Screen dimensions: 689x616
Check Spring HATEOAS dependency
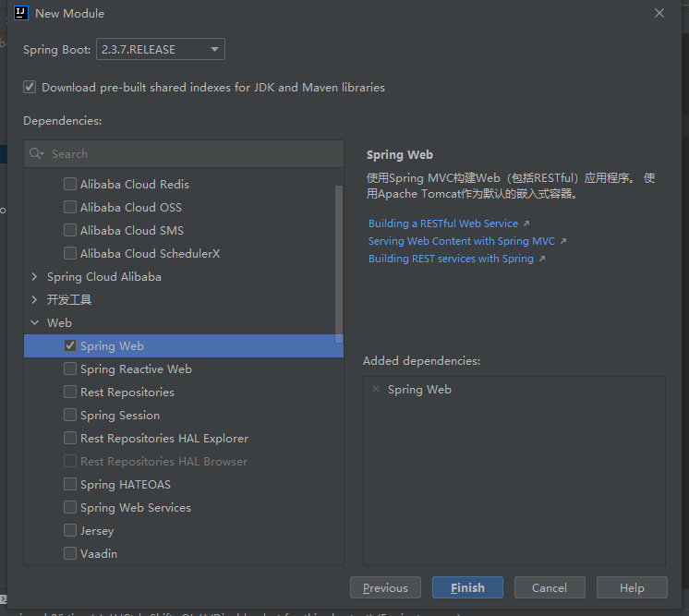tap(70, 484)
